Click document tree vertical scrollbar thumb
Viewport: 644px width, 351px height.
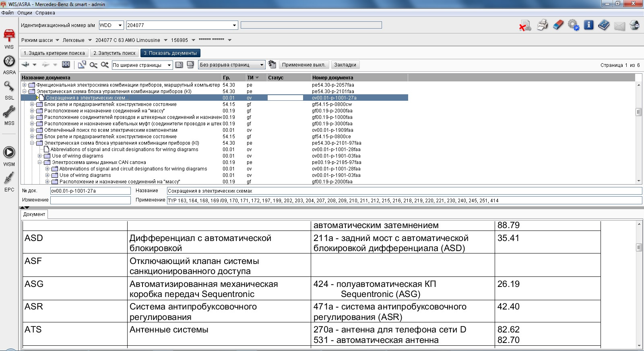639,112
